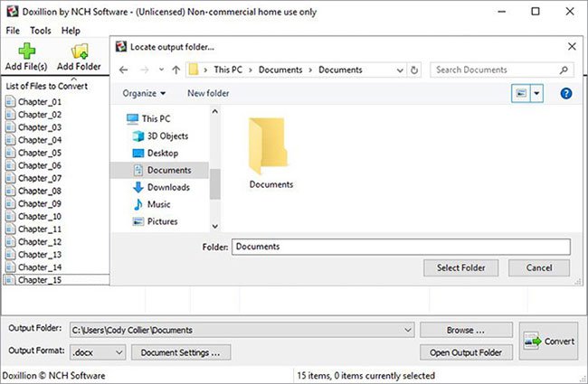
Task: Click the Folder name input field
Action: [x=401, y=247]
